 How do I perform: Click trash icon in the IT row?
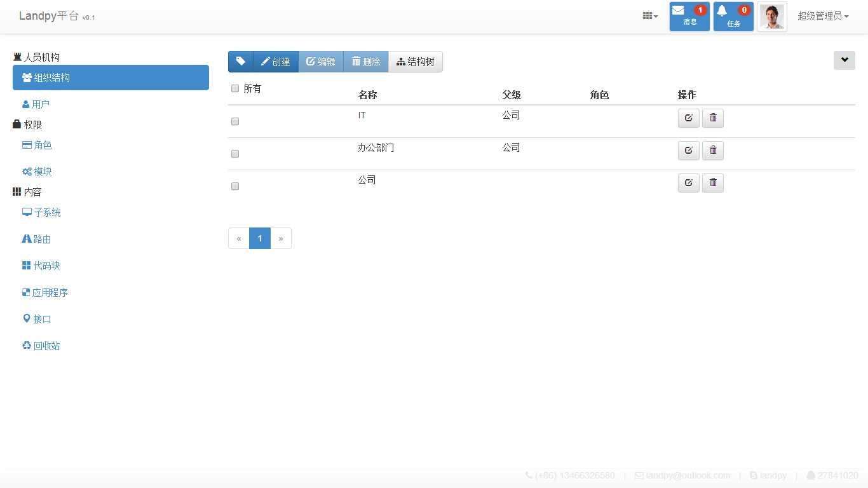(x=713, y=118)
